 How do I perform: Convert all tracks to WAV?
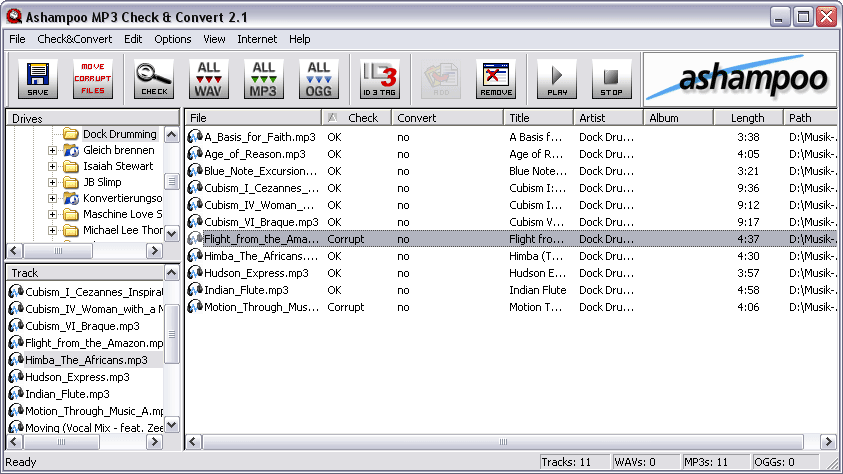coord(209,79)
